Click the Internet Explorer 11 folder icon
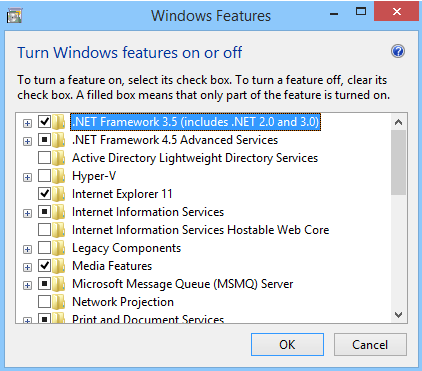 tap(59, 194)
